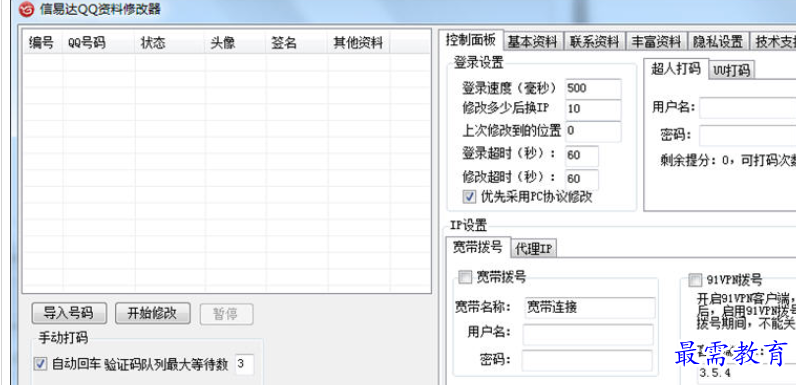Screen dimensions: 796x385
Task: Click the 登录超时（秒）field
Action: pos(582,155)
